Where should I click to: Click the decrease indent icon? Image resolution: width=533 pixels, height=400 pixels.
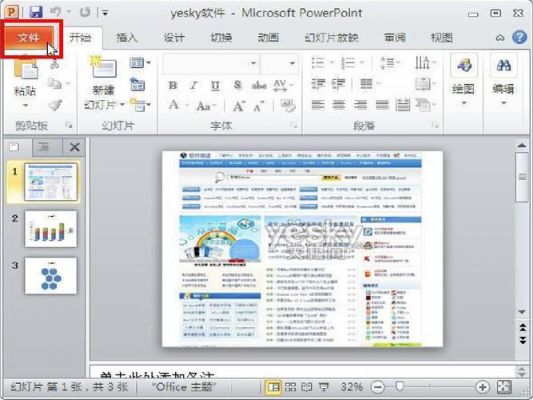click(319, 84)
